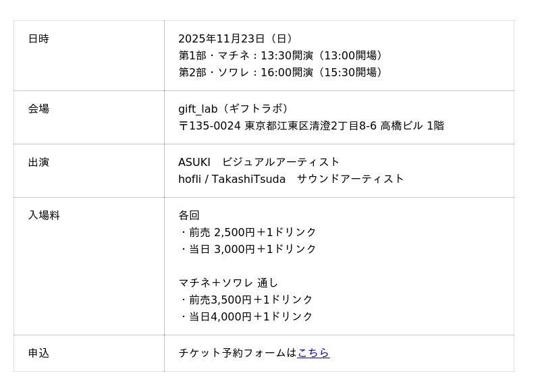Click the 日時 row header

[x=38, y=39]
